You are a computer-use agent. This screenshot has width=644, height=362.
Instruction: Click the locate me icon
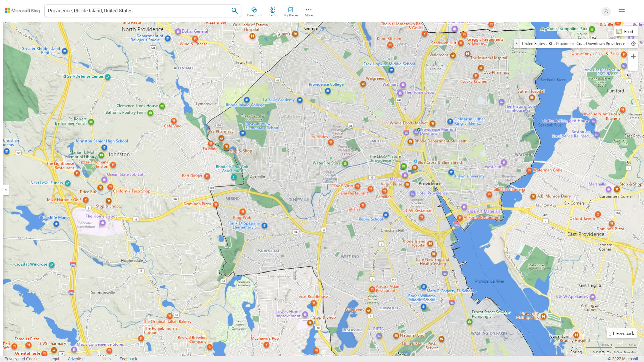point(633,44)
